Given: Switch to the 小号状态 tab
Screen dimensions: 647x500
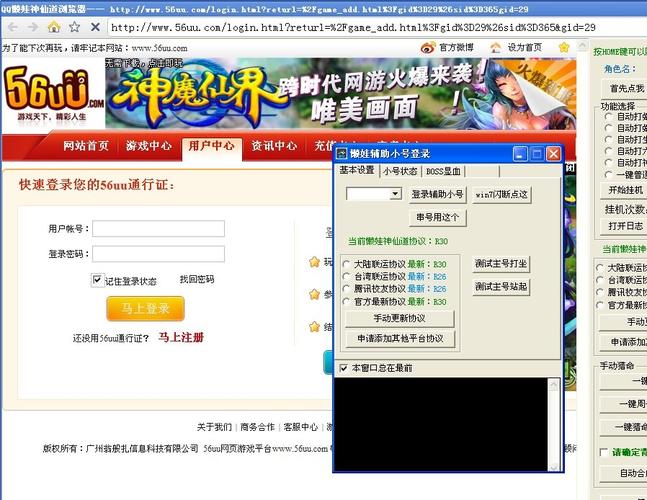Looking at the screenshot, I should [400, 171].
